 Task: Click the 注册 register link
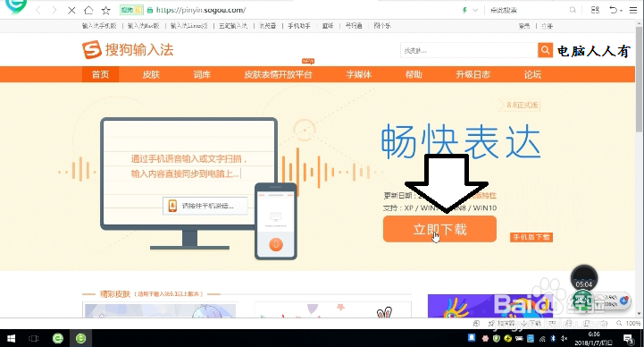click(x=547, y=26)
